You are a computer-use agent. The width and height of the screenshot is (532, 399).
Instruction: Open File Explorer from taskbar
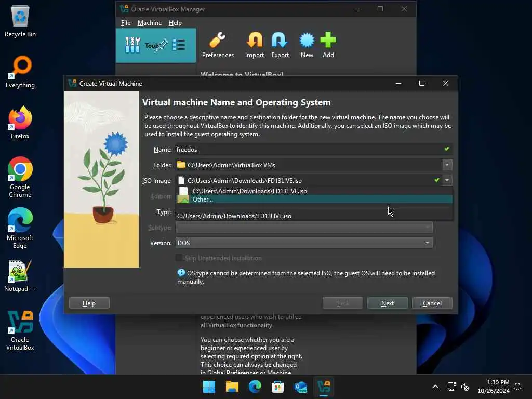(232, 387)
